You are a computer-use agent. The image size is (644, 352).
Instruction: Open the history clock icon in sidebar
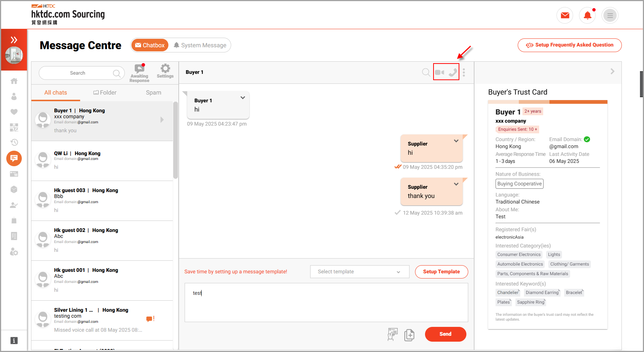pos(14,142)
